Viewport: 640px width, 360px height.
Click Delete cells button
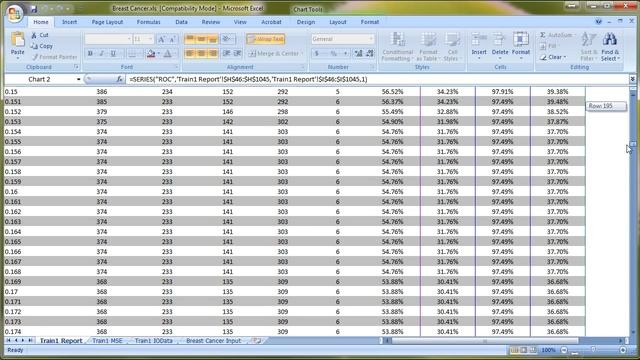(x=500, y=46)
